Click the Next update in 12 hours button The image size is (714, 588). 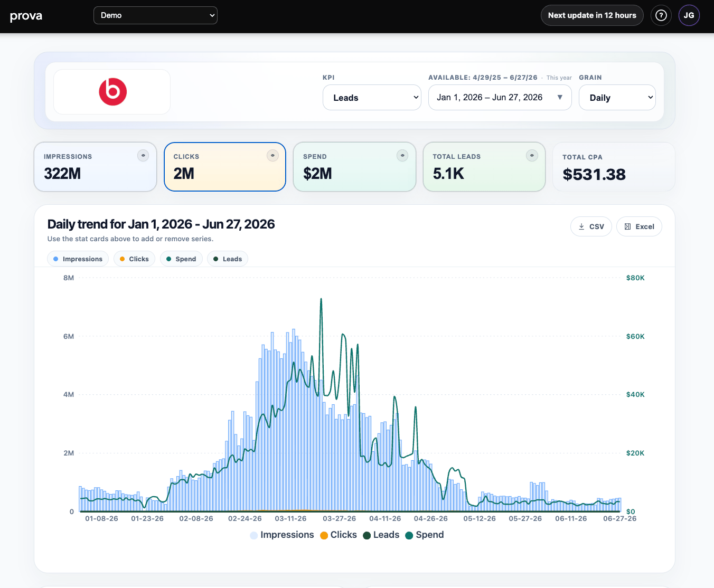point(592,15)
